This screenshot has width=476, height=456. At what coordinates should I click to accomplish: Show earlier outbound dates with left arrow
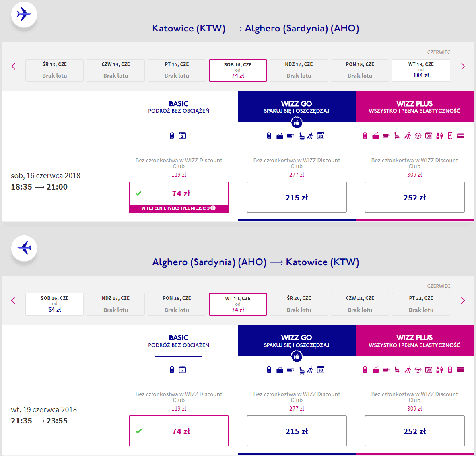click(14, 66)
